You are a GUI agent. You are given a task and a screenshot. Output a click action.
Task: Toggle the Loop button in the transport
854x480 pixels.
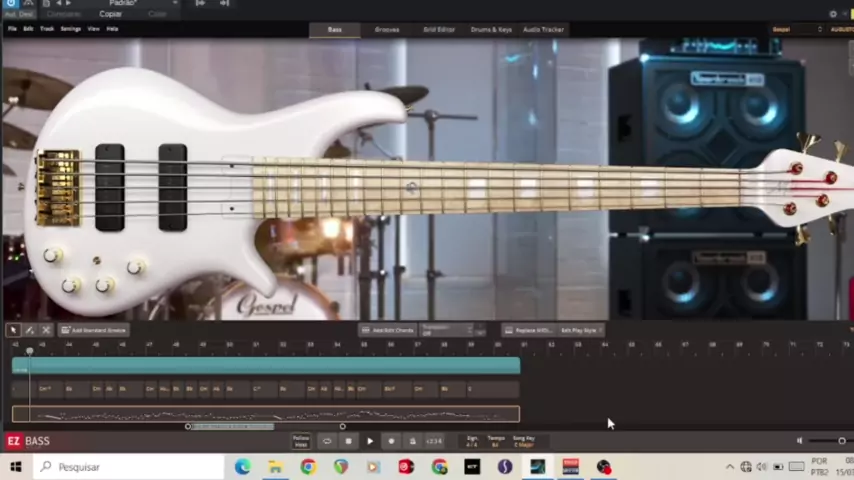[326, 441]
